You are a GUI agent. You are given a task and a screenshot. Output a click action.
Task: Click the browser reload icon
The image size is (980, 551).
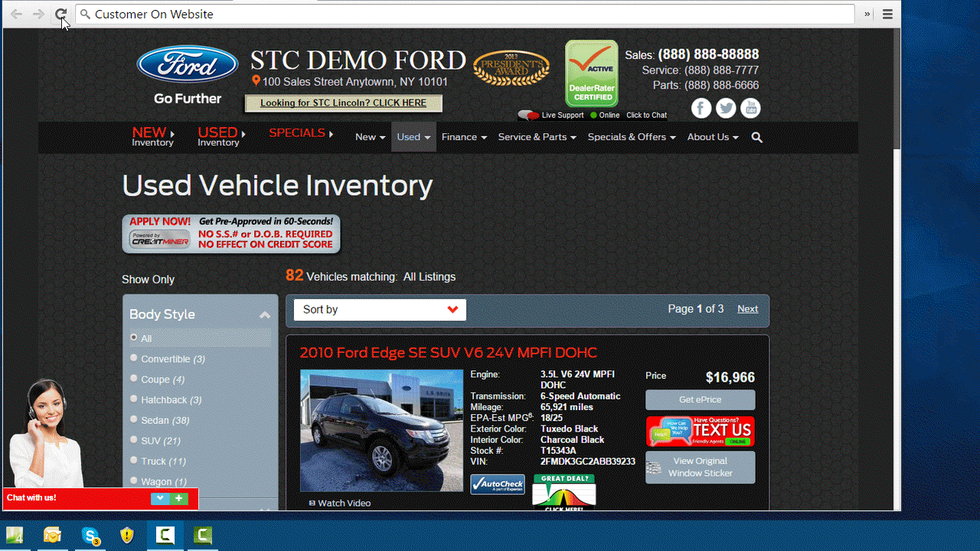(x=61, y=14)
